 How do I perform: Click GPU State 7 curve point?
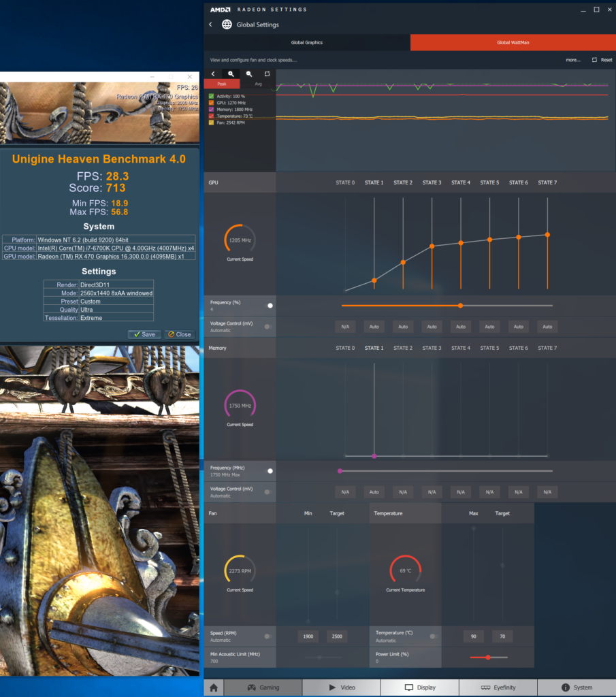[547, 235]
